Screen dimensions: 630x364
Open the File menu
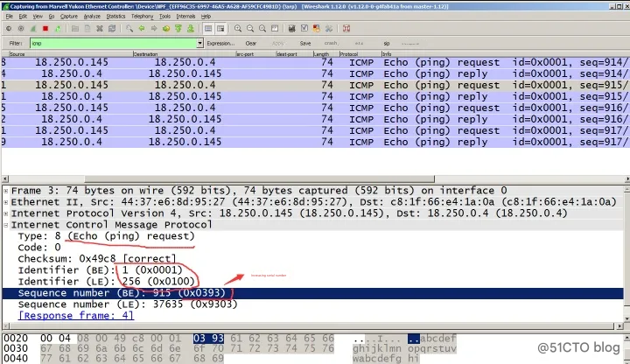pyautogui.click(x=10, y=17)
